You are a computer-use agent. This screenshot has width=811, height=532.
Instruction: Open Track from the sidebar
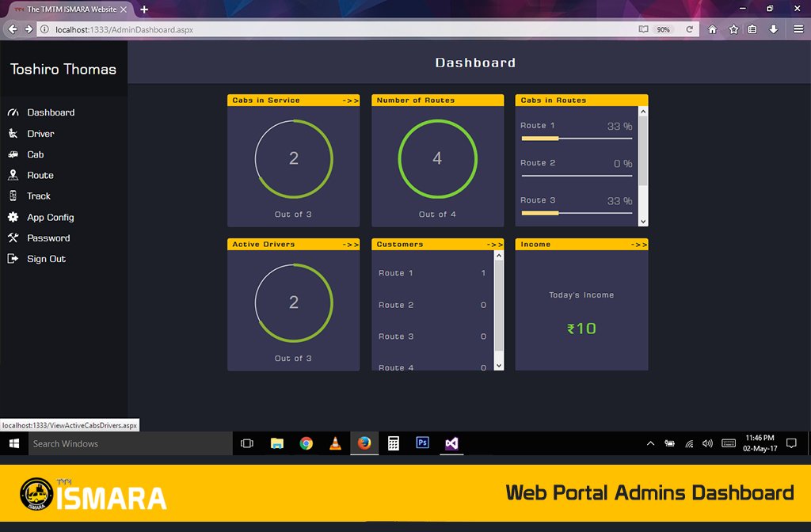[x=39, y=196]
